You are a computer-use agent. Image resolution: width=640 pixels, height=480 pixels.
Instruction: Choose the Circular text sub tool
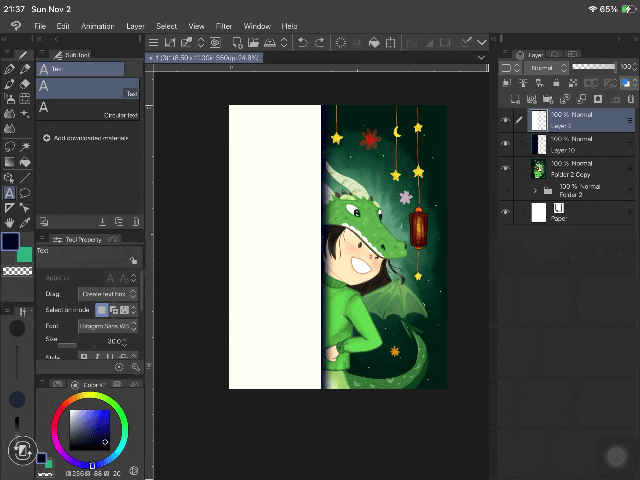88,110
